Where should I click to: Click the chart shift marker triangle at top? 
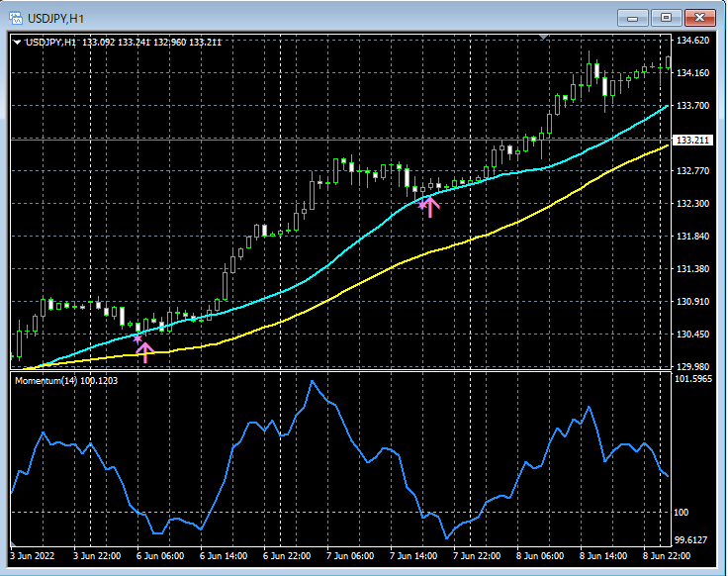point(544,37)
